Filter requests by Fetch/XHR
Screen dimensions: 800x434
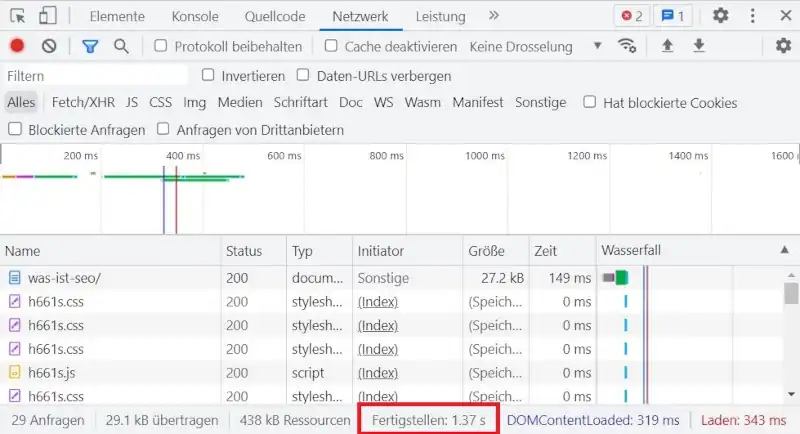[x=83, y=103]
